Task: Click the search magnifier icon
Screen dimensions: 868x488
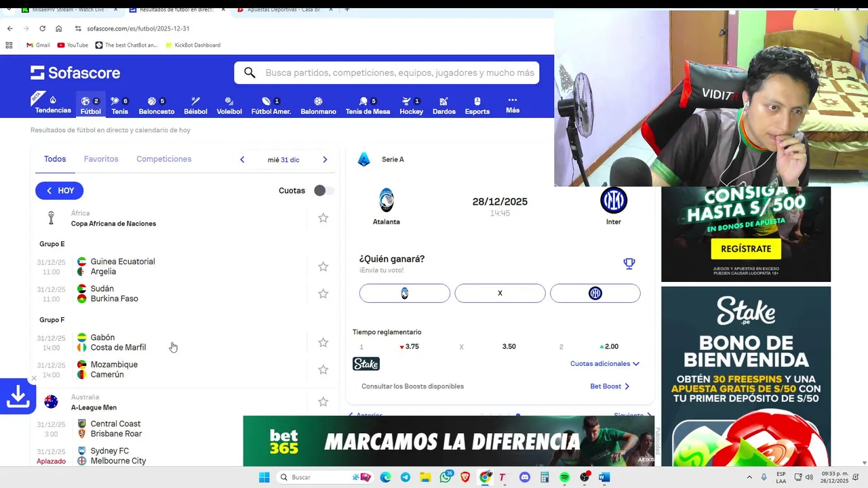Action: click(x=250, y=73)
